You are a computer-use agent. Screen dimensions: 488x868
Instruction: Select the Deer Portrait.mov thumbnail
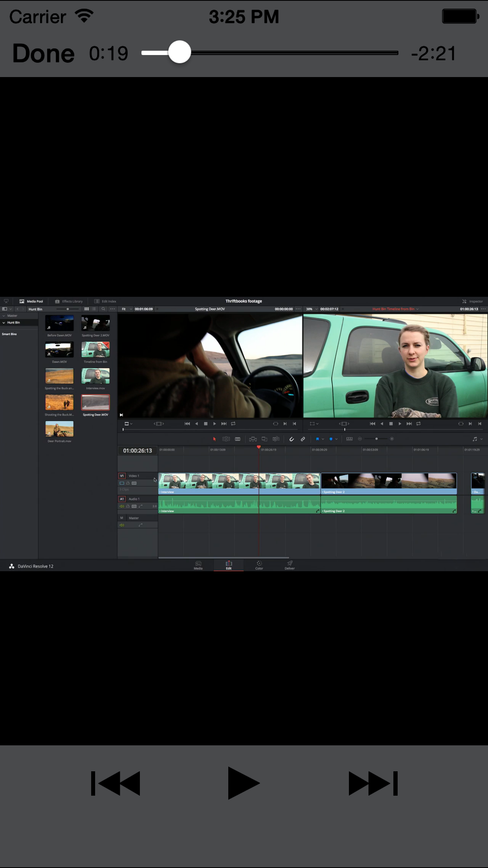(x=59, y=429)
